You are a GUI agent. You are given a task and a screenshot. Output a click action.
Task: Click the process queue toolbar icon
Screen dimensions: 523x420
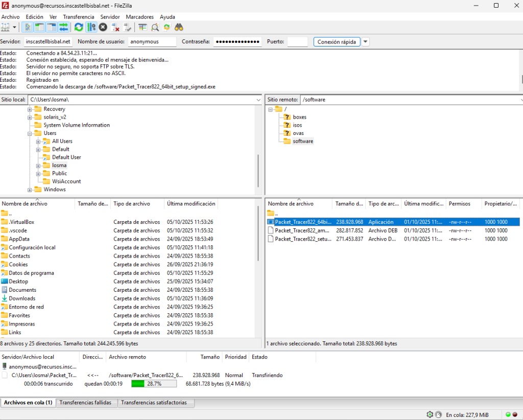(x=91, y=27)
